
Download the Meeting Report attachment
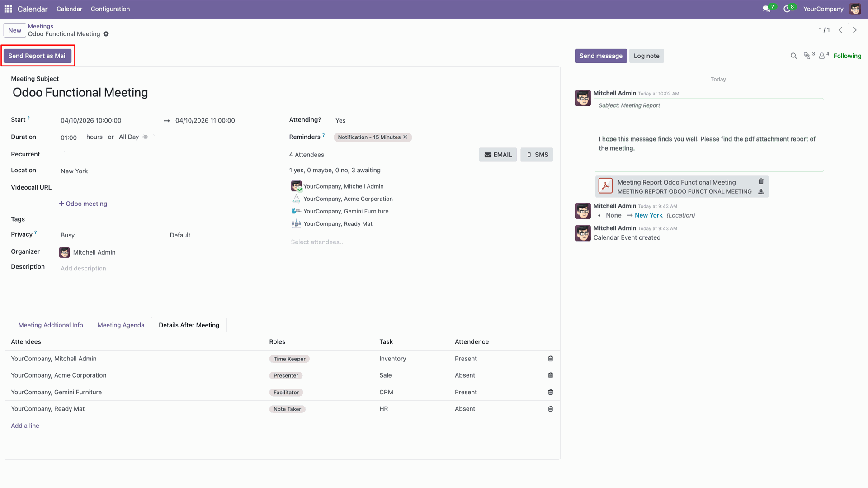[761, 192]
